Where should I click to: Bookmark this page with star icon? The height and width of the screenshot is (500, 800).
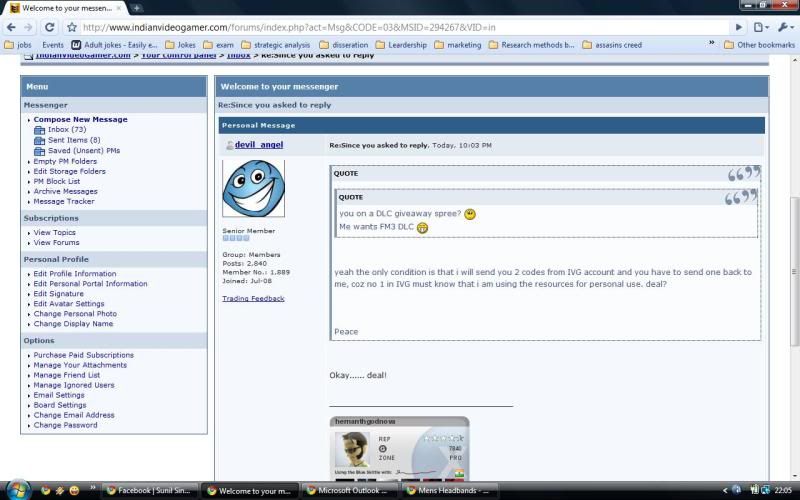[x=72, y=27]
